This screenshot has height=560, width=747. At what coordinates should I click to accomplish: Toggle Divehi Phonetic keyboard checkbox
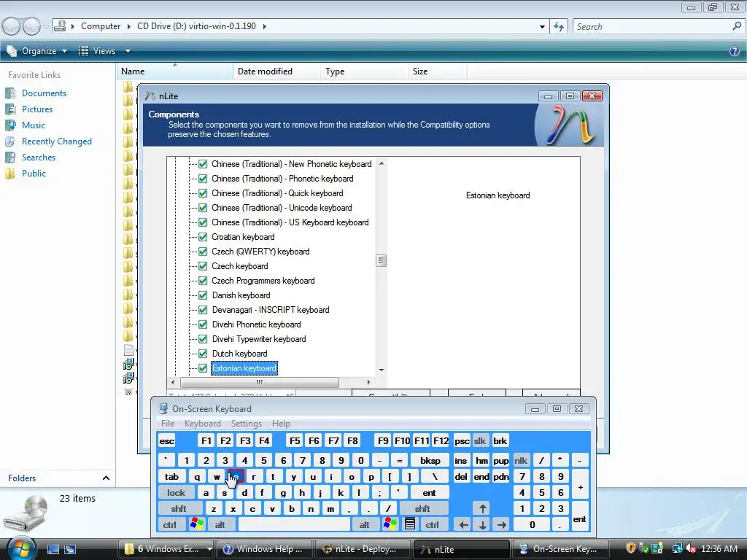tap(203, 324)
